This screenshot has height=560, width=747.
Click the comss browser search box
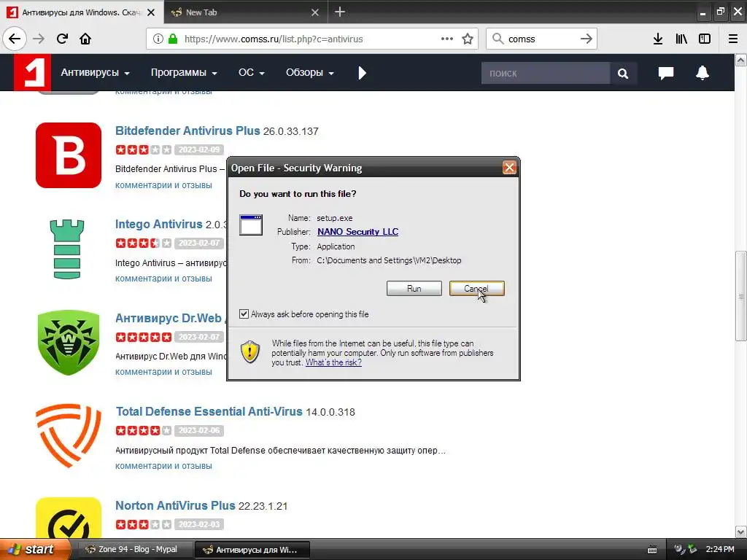tap(541, 39)
